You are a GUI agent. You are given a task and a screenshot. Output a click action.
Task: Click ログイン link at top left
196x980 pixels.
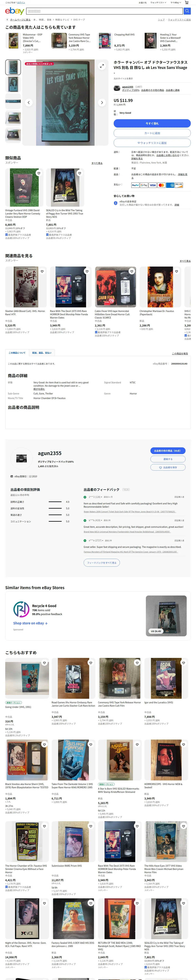click(x=21, y=3)
